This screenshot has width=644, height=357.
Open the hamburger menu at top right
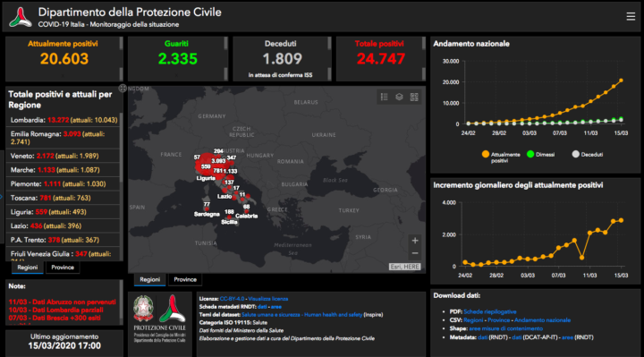coord(631,16)
